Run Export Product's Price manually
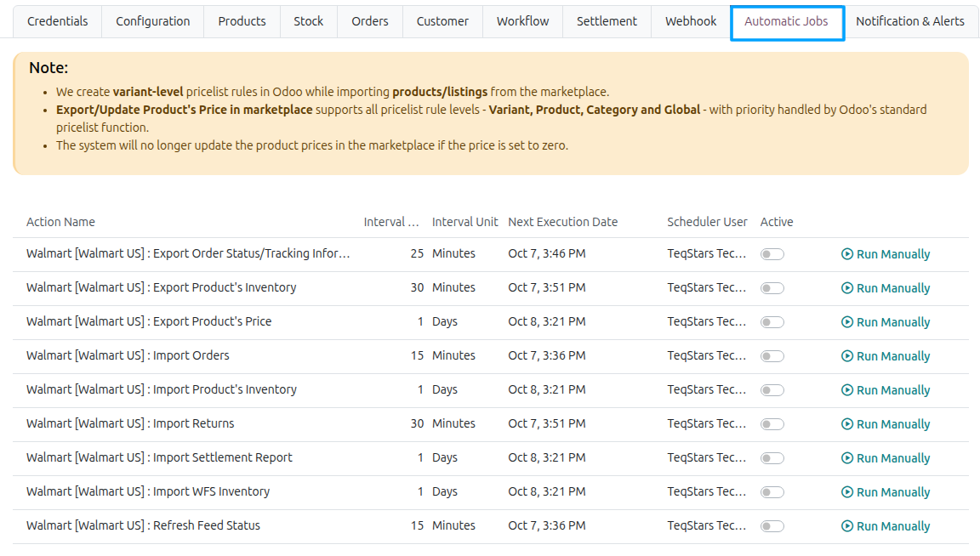 [x=886, y=322]
